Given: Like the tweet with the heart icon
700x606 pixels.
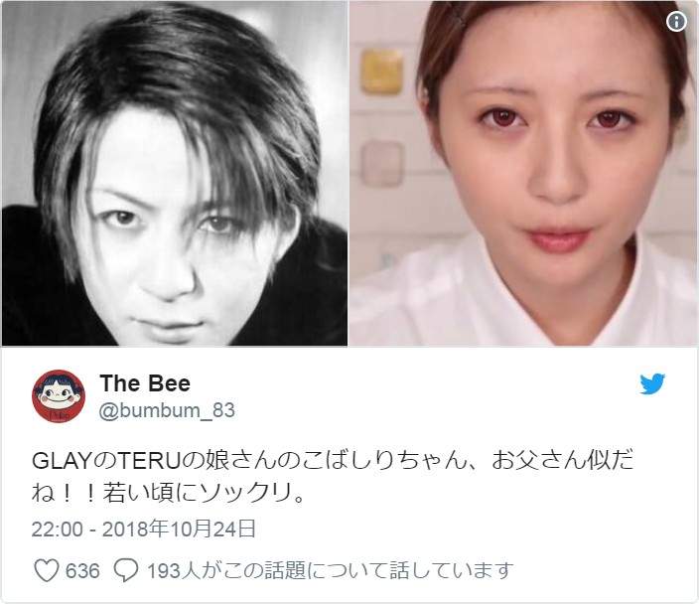Looking at the screenshot, I should [x=47, y=570].
